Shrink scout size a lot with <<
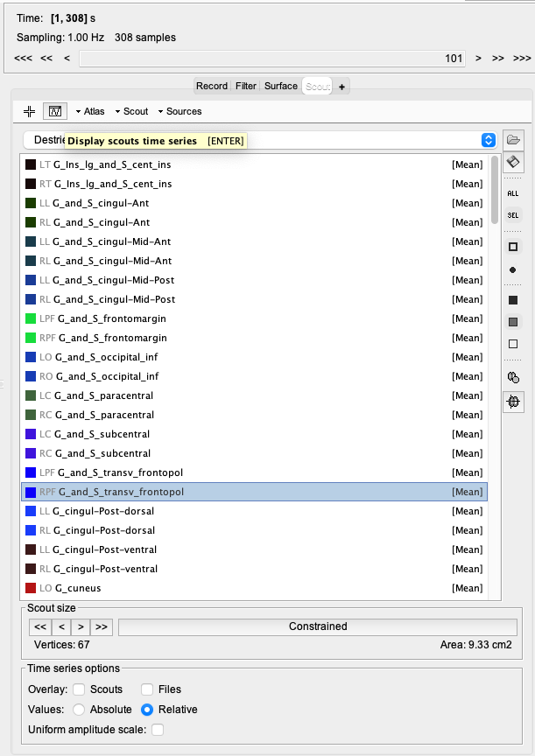Image resolution: width=535 pixels, height=756 pixels. point(40,627)
